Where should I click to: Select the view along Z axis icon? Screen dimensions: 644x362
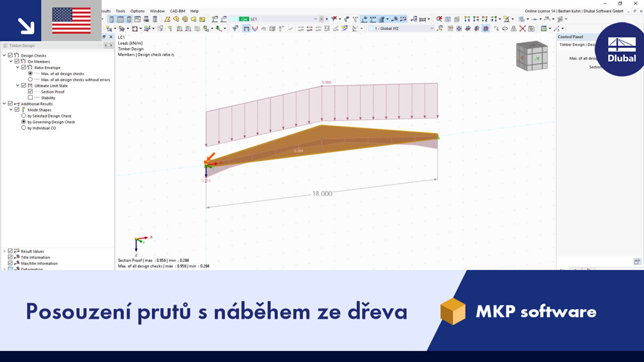[x=485, y=19]
